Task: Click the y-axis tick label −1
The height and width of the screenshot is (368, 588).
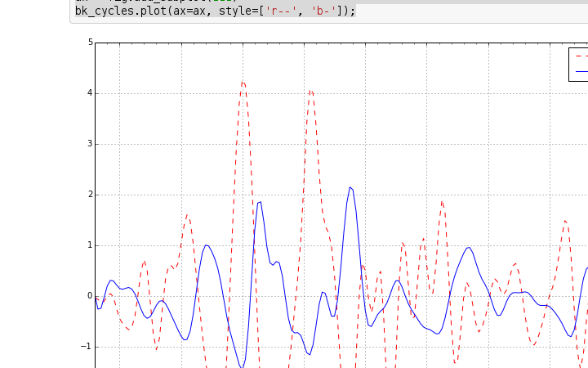Action: pos(87,347)
